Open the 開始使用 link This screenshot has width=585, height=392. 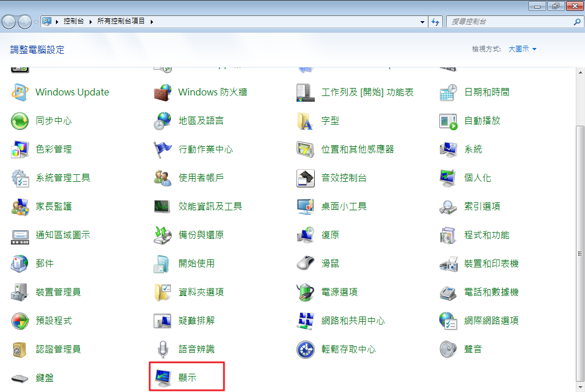[x=197, y=263]
